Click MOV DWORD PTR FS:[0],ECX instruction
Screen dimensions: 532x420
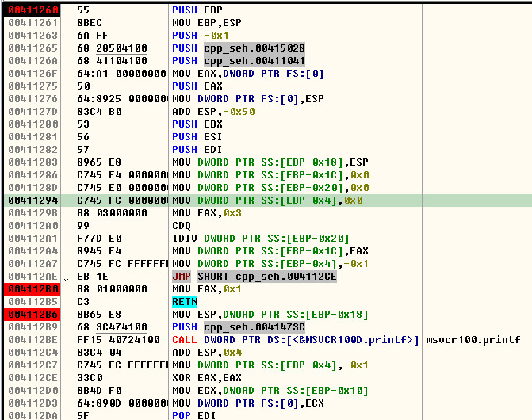click(248, 403)
